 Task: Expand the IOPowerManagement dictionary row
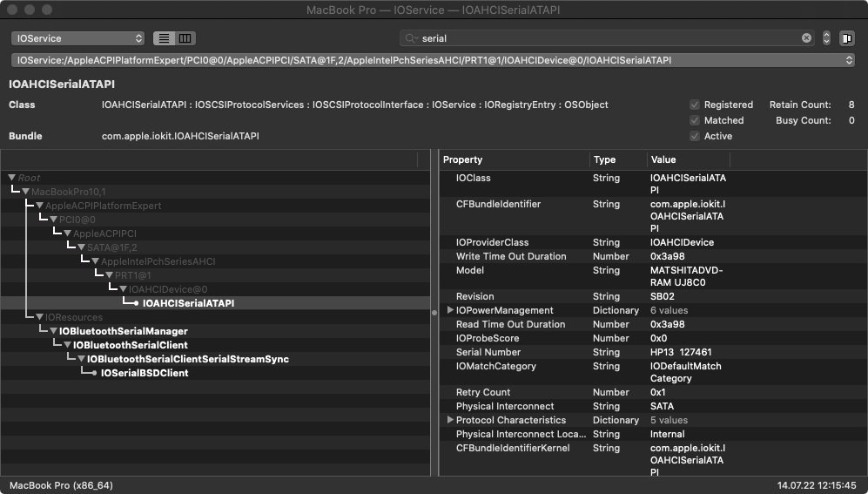pos(450,310)
